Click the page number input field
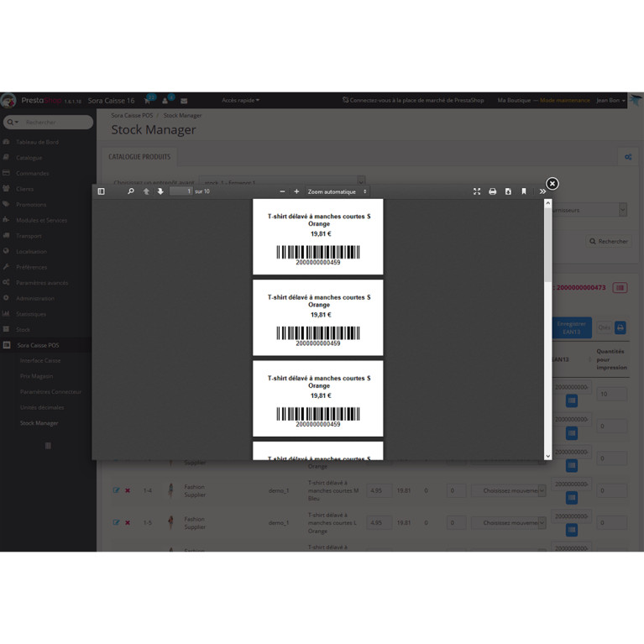644x644 pixels. pos(181,191)
